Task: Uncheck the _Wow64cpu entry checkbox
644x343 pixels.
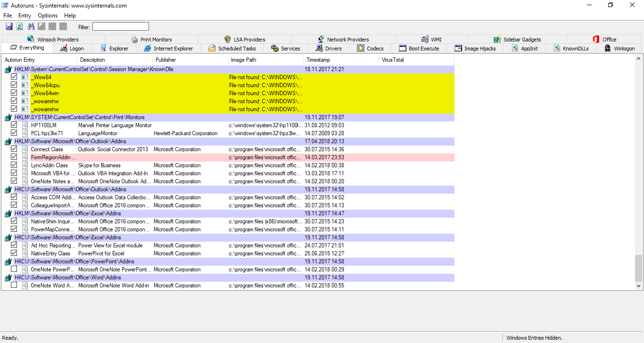Action: (x=14, y=85)
